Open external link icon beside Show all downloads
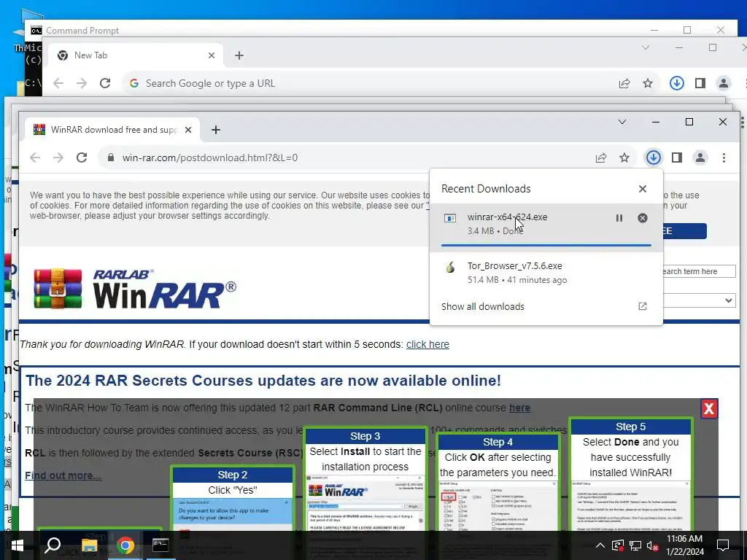747x560 pixels. (642, 306)
